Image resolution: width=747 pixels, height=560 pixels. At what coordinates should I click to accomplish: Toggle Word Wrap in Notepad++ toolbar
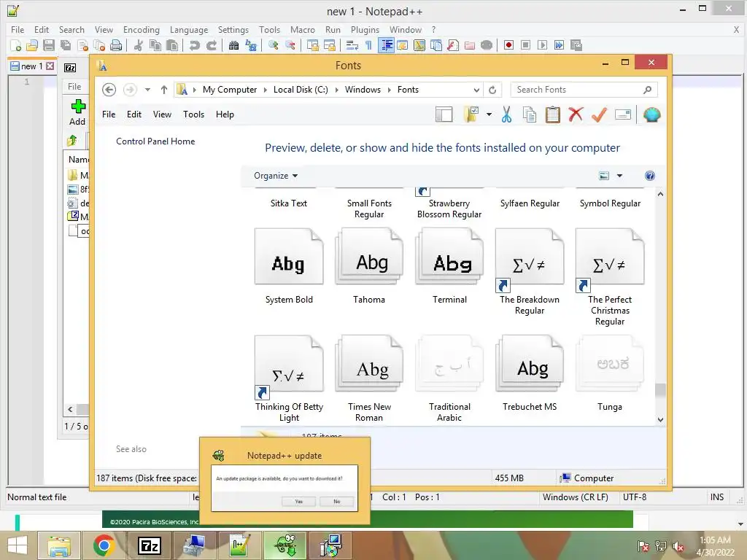(352, 45)
